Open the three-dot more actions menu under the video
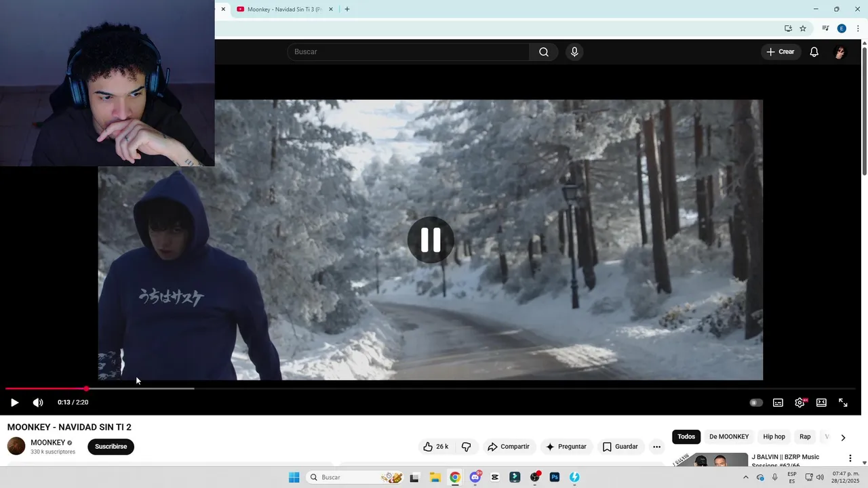Screen dimensions: 868x488 656,447
